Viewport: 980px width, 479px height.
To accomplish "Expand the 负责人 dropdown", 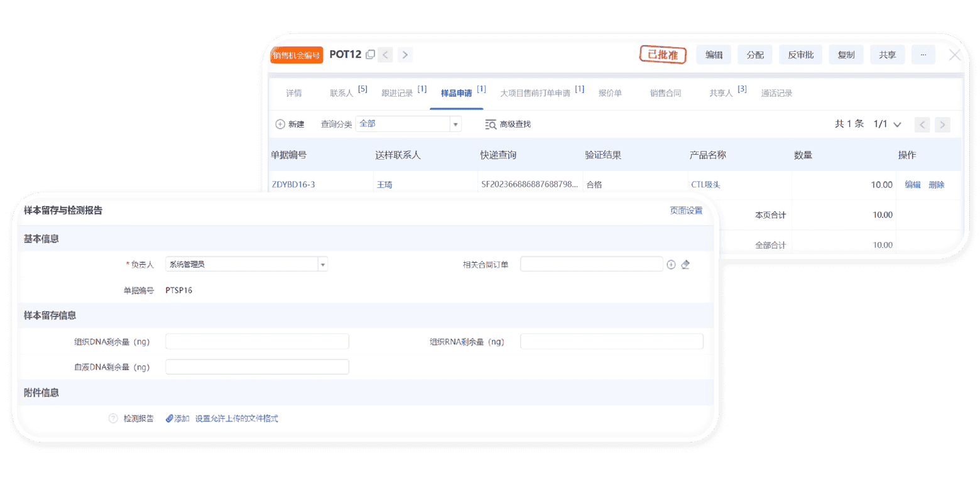I will pos(322,265).
